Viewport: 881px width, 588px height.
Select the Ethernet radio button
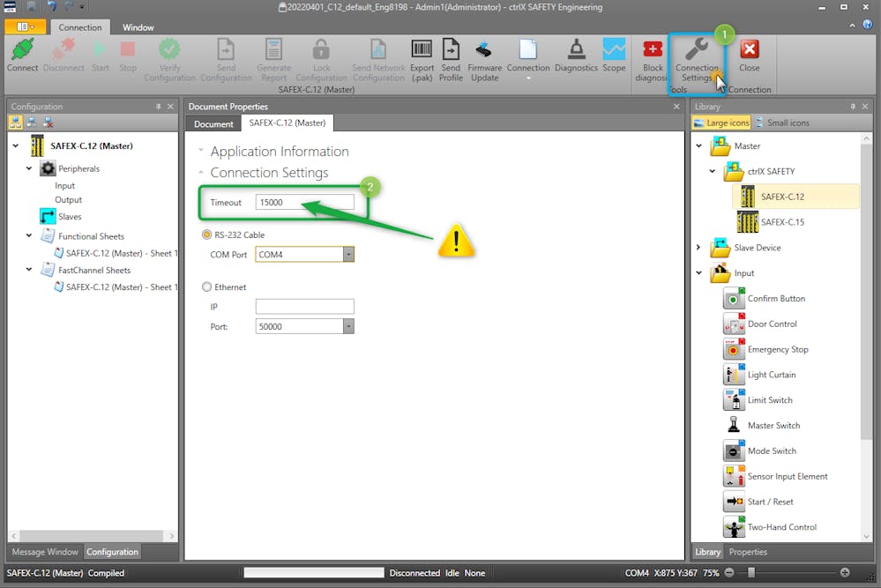click(x=206, y=287)
